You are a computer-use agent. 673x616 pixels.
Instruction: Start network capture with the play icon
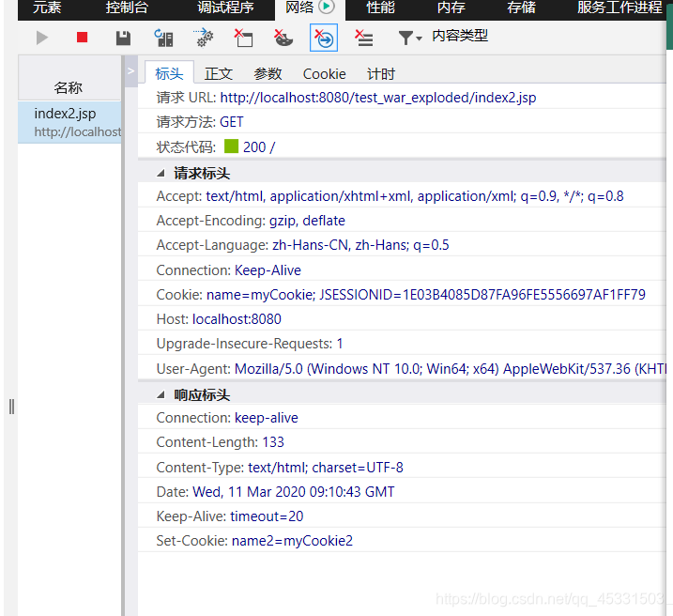click(x=41, y=38)
